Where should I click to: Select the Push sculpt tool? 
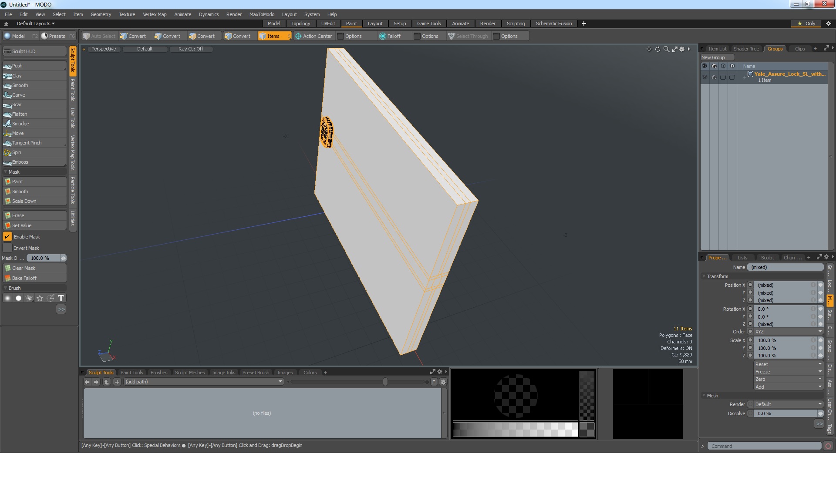pos(17,66)
